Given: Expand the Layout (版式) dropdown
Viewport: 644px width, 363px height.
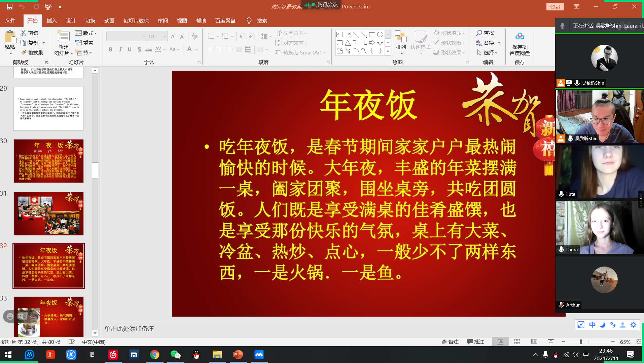Looking at the screenshot, I should [x=86, y=33].
